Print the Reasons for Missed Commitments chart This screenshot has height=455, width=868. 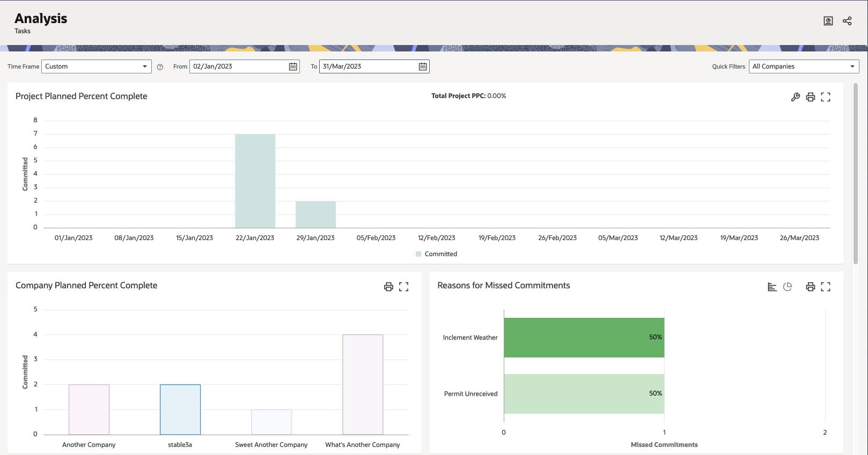[x=811, y=287]
